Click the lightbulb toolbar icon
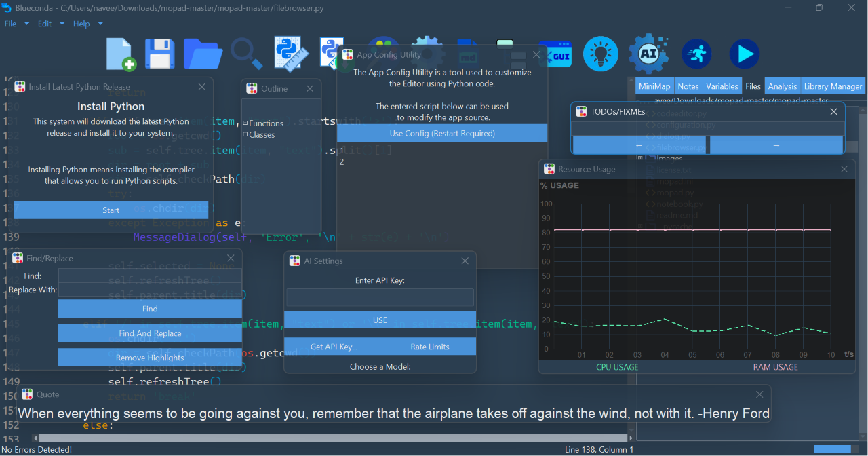Screen dimensions: 868x456 (x=601, y=54)
